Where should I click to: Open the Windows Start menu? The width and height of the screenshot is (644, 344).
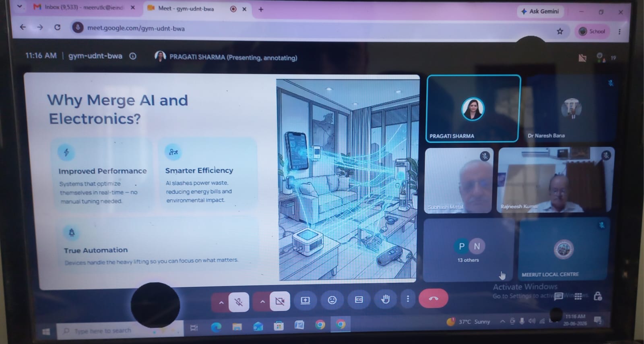click(46, 331)
